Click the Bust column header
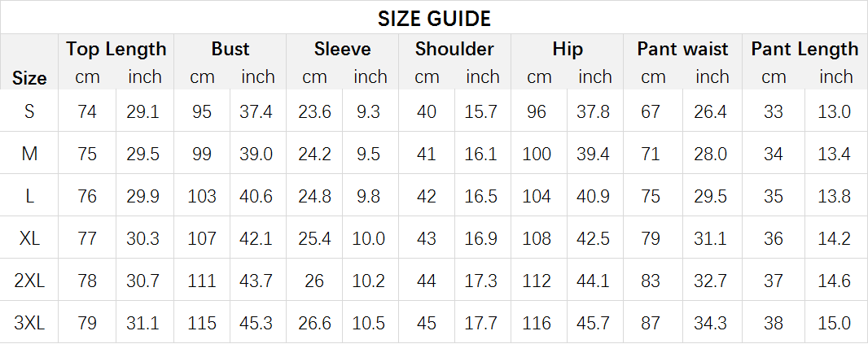This screenshot has height=344, width=868. [x=230, y=49]
